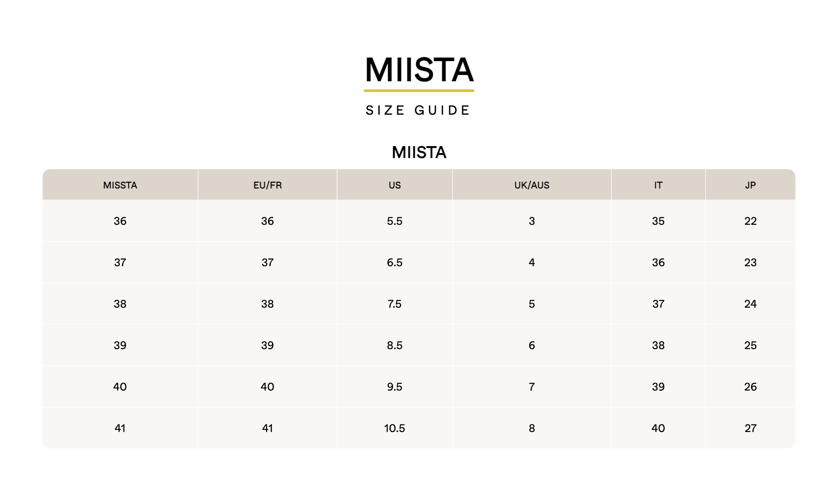
Task: Click the US size 8.5 cell
Action: (395, 345)
